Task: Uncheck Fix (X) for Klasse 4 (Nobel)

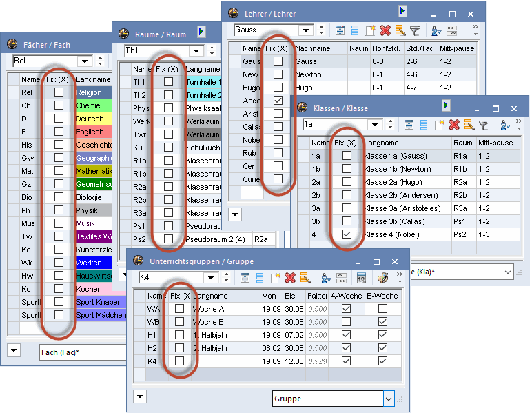Action: coord(347,234)
